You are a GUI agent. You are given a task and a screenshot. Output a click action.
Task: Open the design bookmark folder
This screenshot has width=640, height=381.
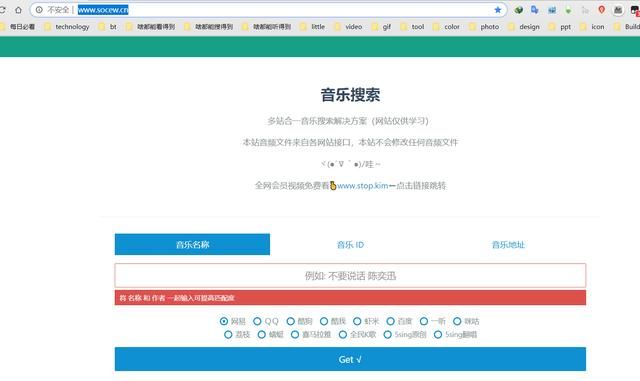point(524,27)
